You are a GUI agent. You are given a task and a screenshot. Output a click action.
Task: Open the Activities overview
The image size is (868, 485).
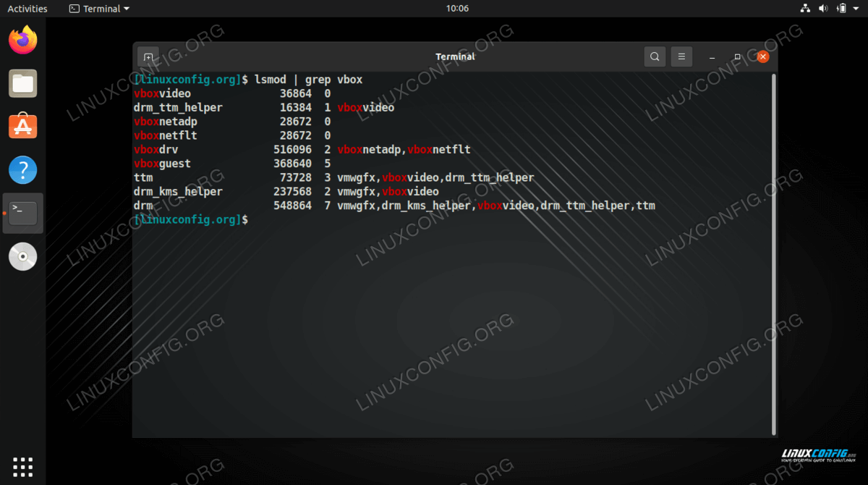click(27, 9)
